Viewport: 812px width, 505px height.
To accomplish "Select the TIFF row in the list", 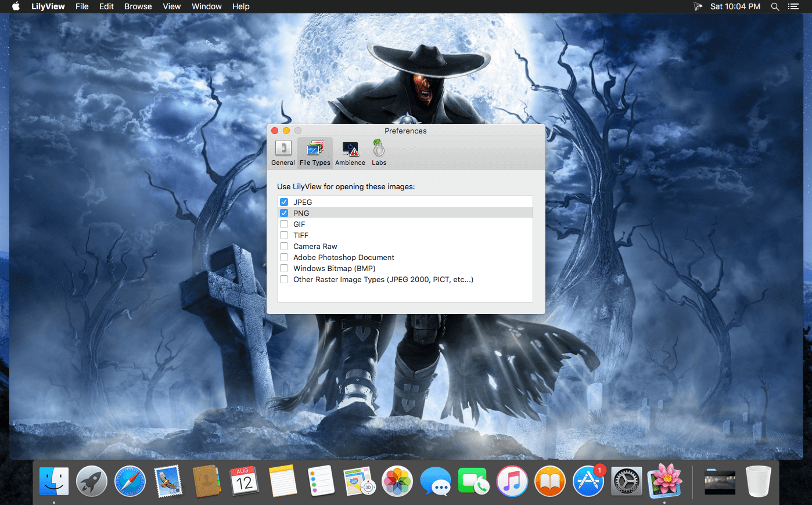I will (405, 235).
